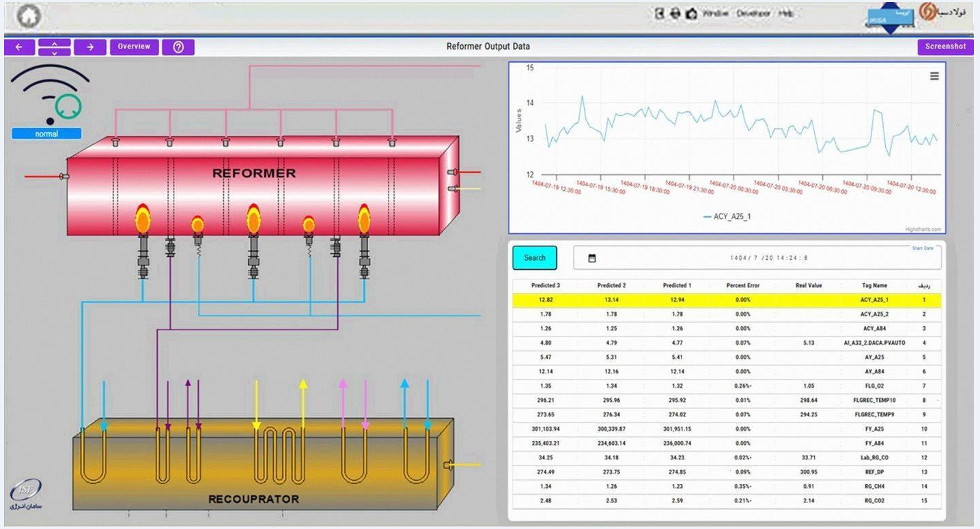
Task: Open the Developer menu
Action: tap(754, 14)
